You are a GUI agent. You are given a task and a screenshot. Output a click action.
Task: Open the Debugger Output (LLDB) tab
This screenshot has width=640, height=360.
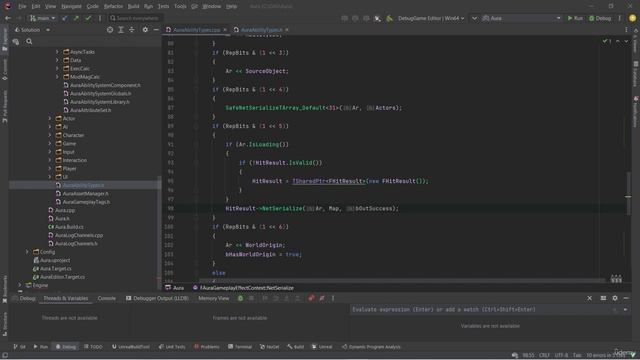coord(157,298)
